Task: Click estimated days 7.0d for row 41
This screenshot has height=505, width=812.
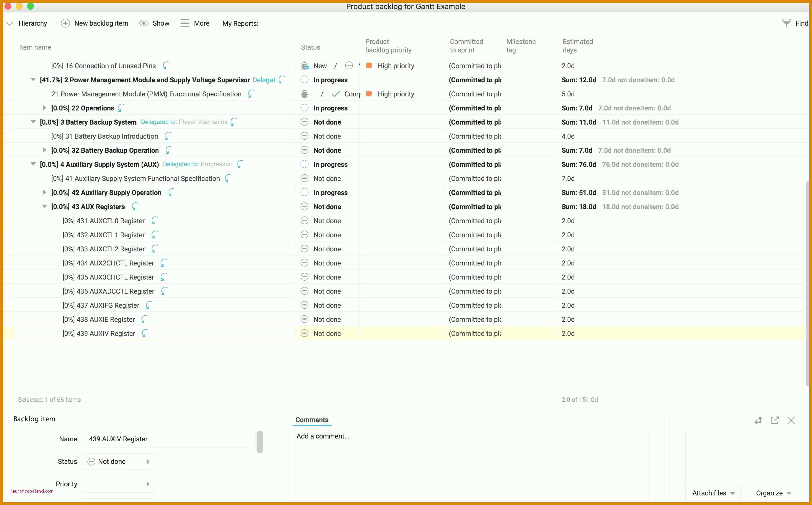Action: [568, 178]
